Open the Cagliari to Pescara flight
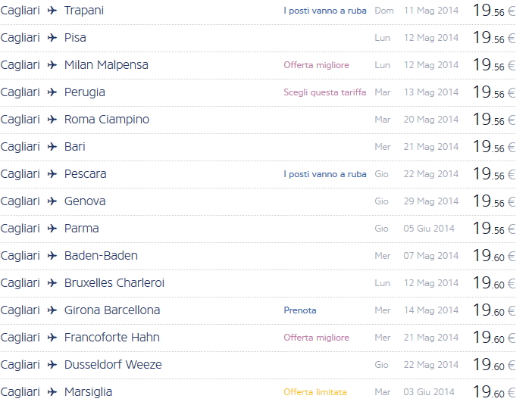The width and height of the screenshot is (532, 405). click(85, 174)
